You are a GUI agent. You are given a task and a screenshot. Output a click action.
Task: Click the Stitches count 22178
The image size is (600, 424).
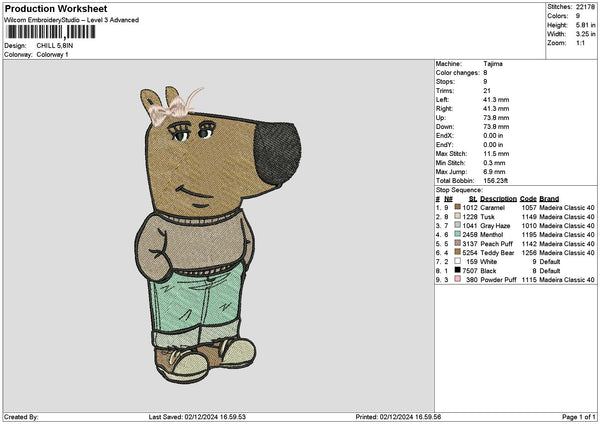pos(585,5)
